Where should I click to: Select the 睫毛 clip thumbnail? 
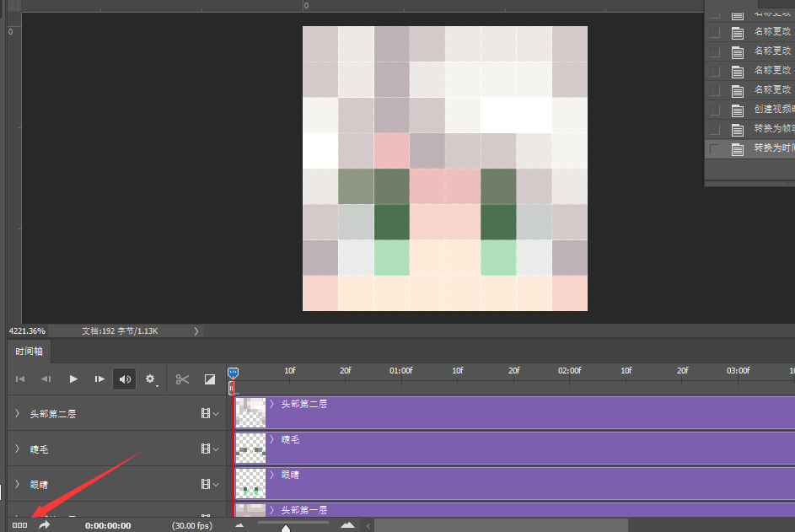[251, 448]
